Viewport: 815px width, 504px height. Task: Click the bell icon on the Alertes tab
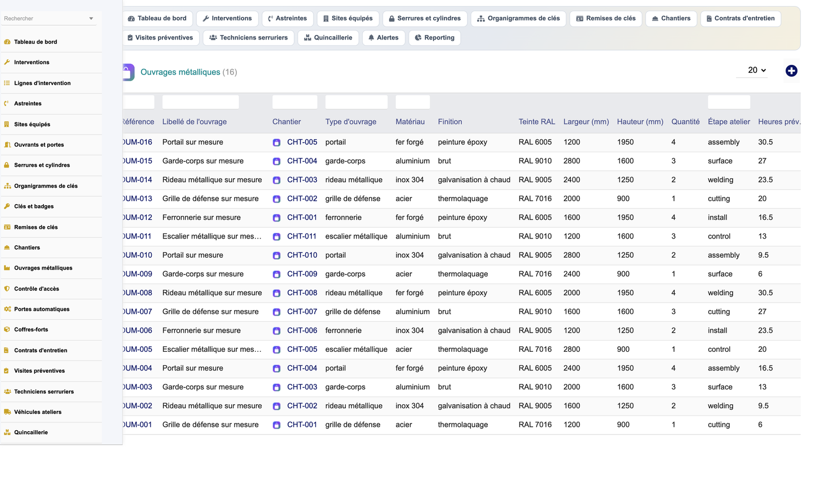(x=371, y=38)
